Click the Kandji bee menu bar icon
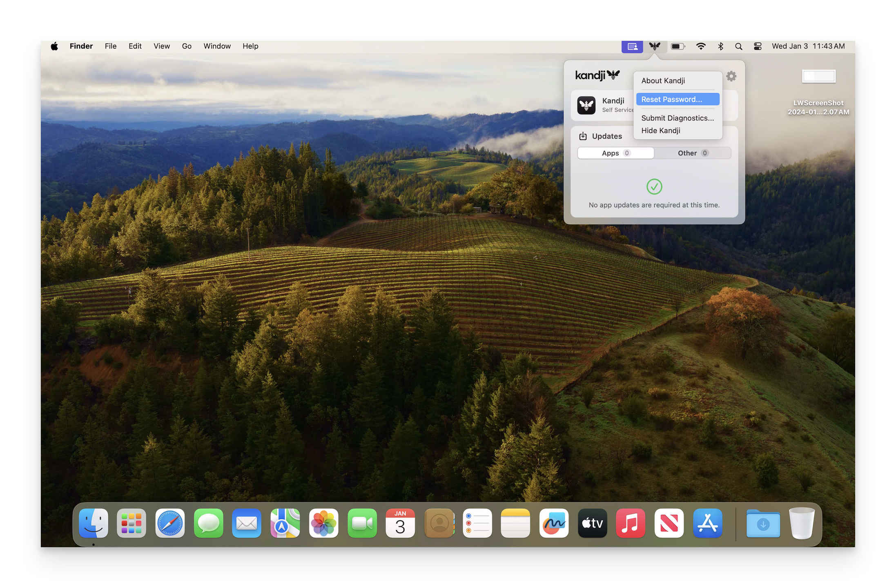The width and height of the screenshot is (896, 588). [655, 46]
